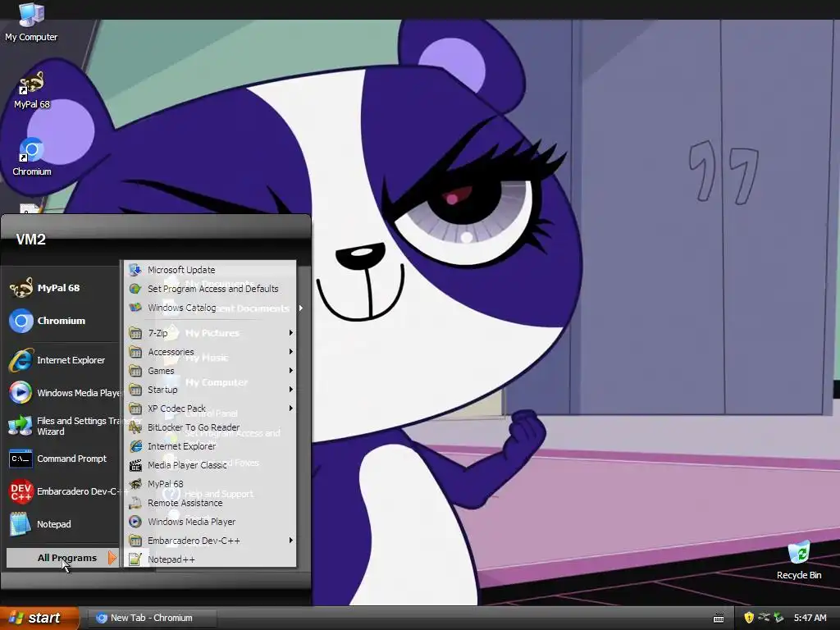Expand the Accessories program folder
Viewport: 840px width, 630px height.
tap(210, 352)
